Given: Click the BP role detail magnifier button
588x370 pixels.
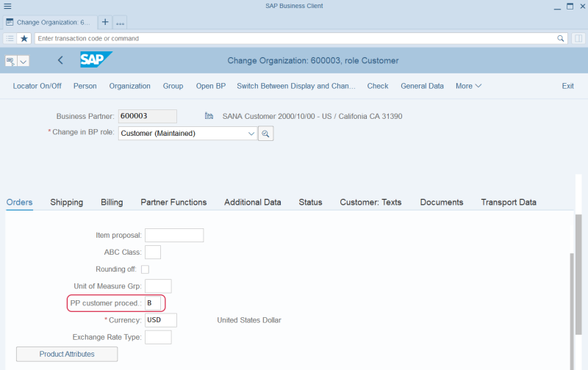Looking at the screenshot, I should pyautogui.click(x=265, y=134).
